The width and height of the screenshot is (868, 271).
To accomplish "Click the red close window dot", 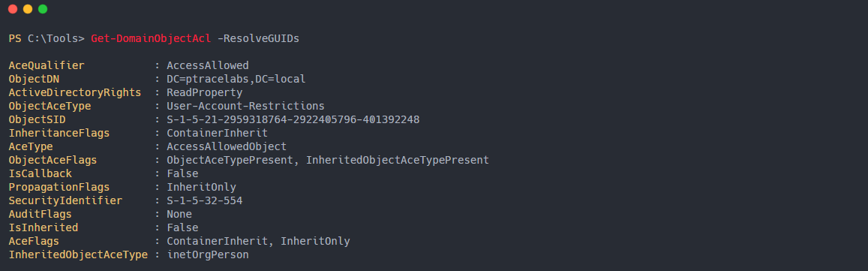I will [12, 10].
